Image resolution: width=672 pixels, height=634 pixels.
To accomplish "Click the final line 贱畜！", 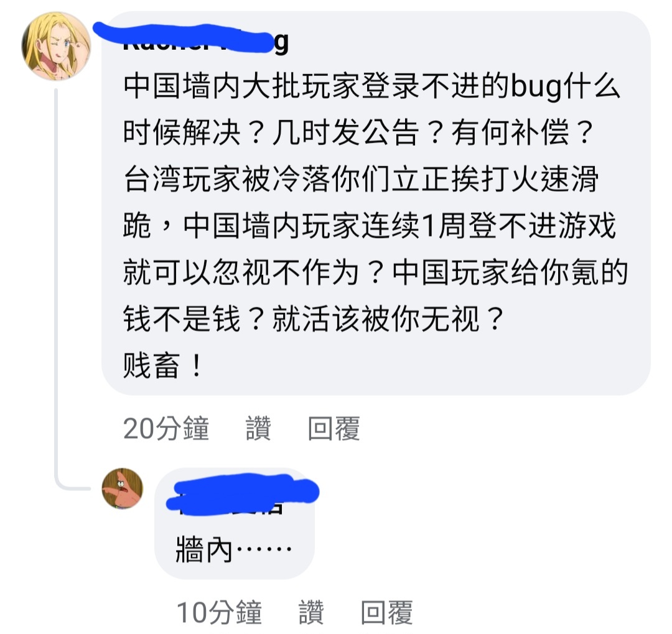I will point(163,365).
